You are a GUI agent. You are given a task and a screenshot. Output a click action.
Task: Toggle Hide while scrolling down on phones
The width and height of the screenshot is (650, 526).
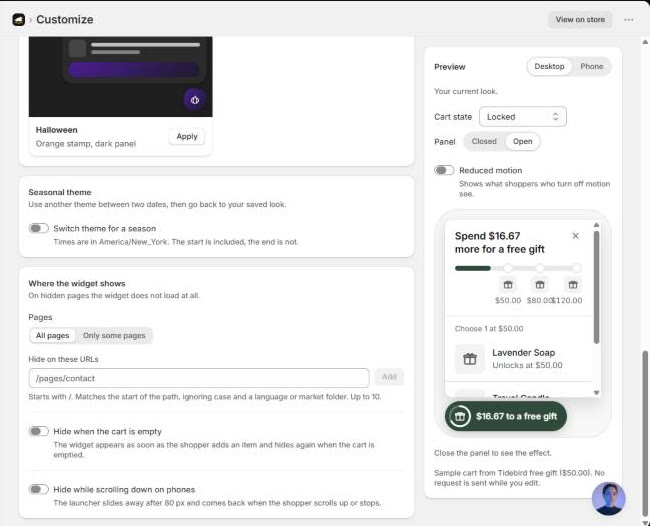click(x=39, y=489)
